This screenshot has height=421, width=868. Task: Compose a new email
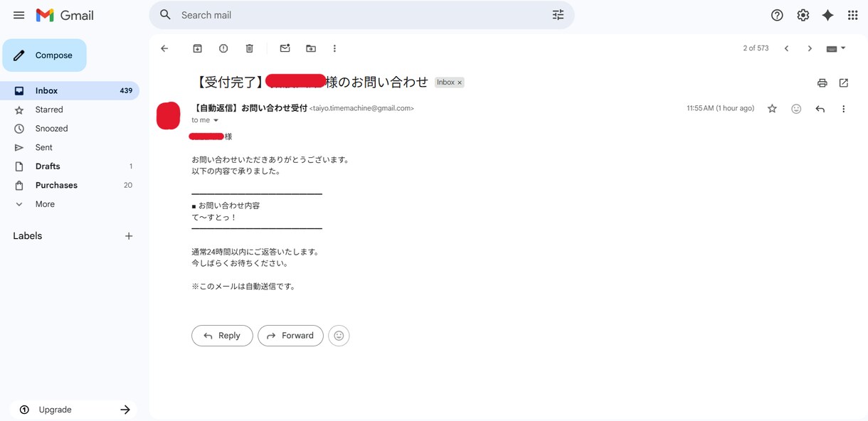pyautogui.click(x=44, y=55)
